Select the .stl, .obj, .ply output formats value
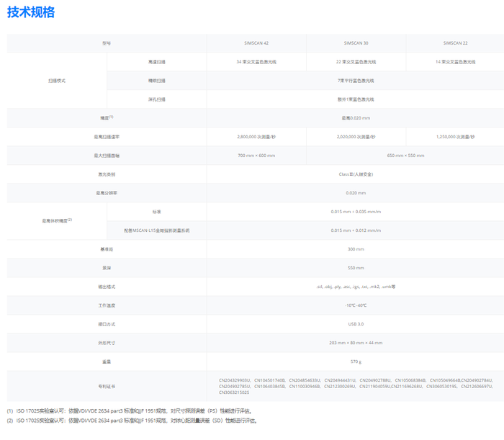Image resolution: width=504 pixels, height=440 pixels. pos(356,287)
